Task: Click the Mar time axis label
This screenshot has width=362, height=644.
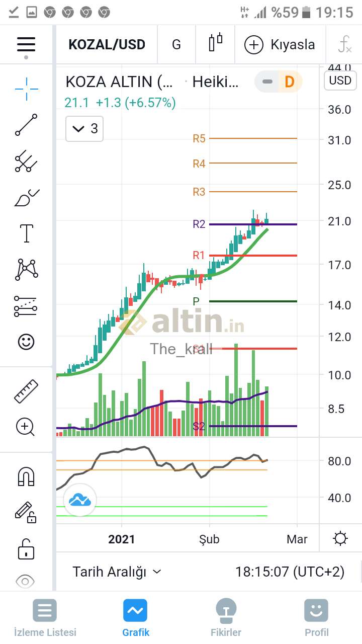Action: (x=297, y=539)
